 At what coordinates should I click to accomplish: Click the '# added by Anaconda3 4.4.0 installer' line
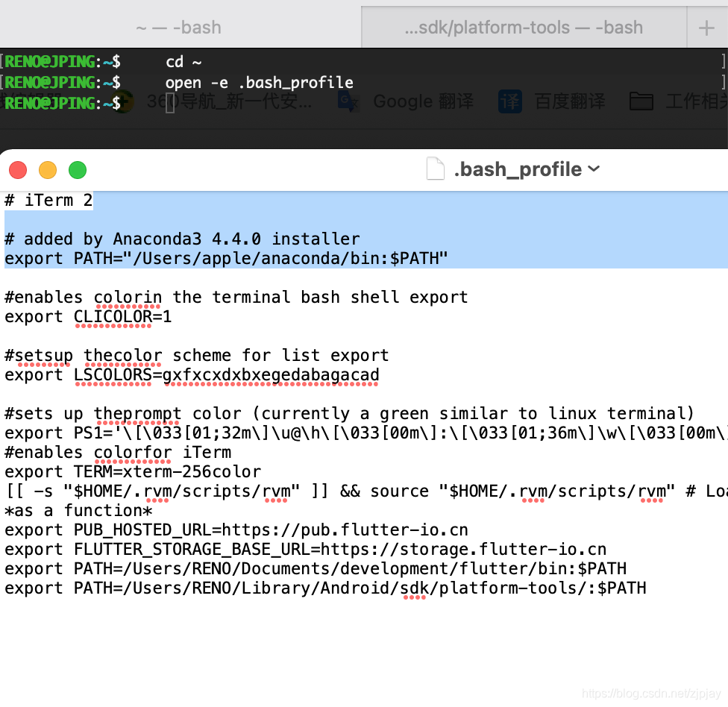182,239
